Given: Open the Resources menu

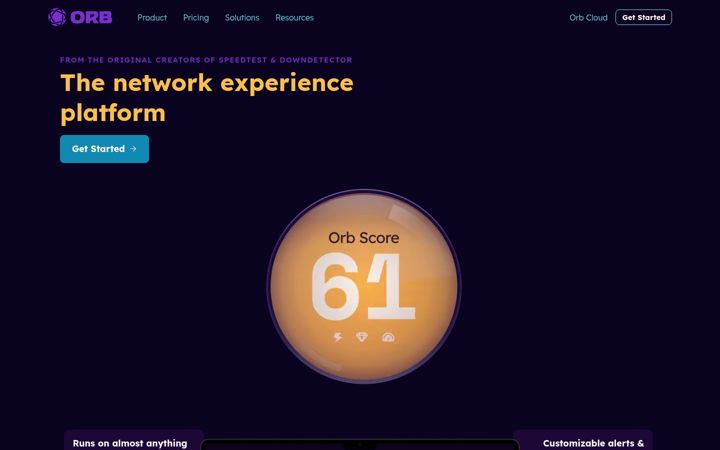Looking at the screenshot, I should [x=294, y=17].
